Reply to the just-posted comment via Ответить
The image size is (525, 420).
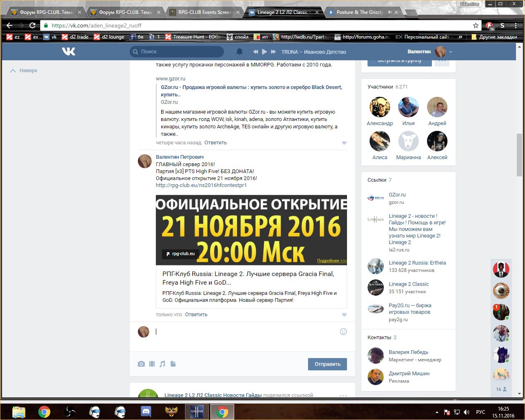[196, 315]
